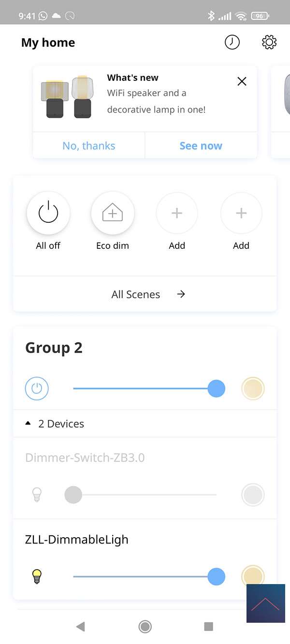Open settings gear icon

pos(269,43)
